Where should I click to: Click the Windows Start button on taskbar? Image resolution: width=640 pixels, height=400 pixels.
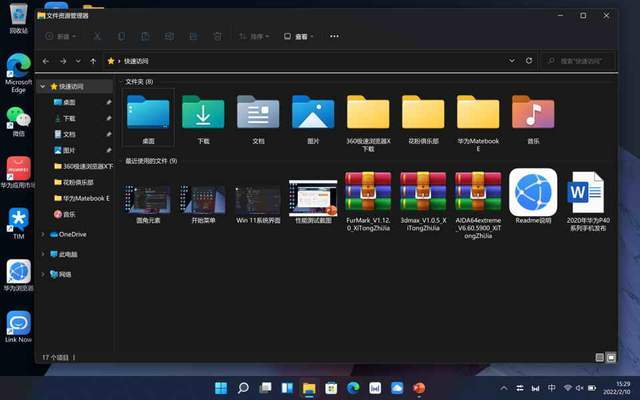tap(220, 387)
